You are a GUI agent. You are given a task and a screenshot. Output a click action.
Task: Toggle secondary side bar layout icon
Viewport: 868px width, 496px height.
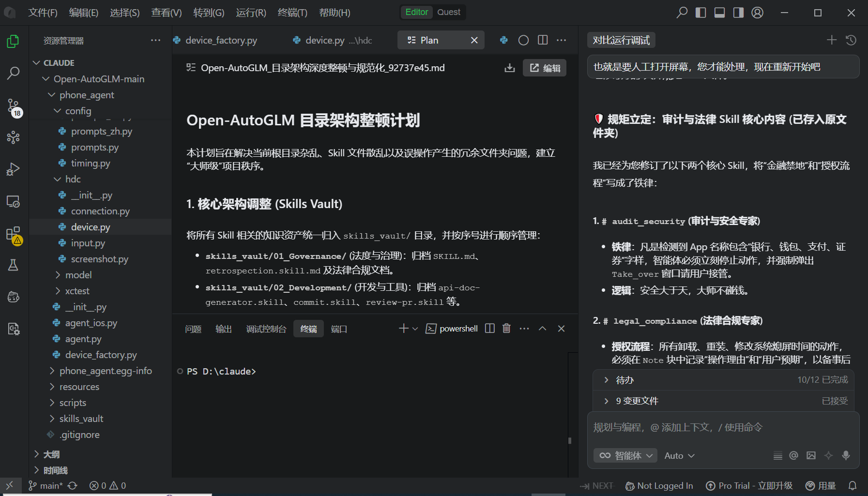[x=738, y=13]
